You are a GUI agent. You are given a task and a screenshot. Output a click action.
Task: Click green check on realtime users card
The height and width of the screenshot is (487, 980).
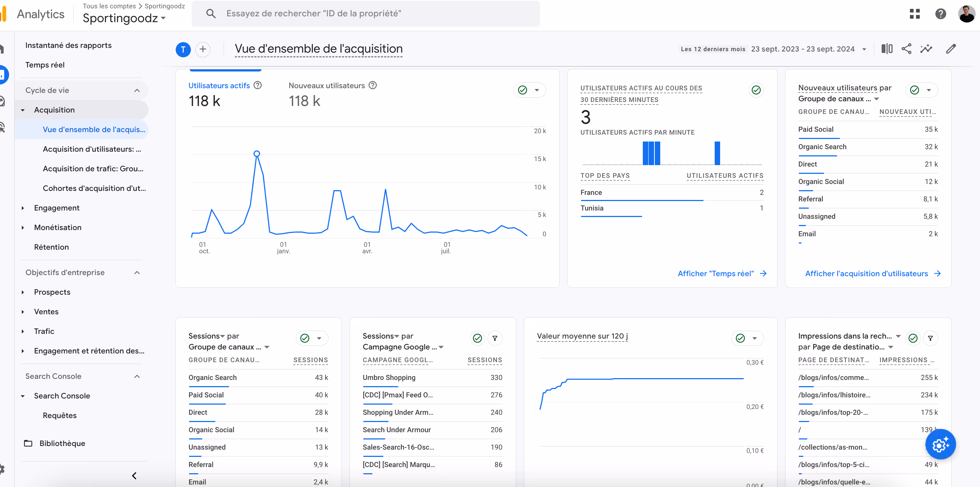click(756, 90)
